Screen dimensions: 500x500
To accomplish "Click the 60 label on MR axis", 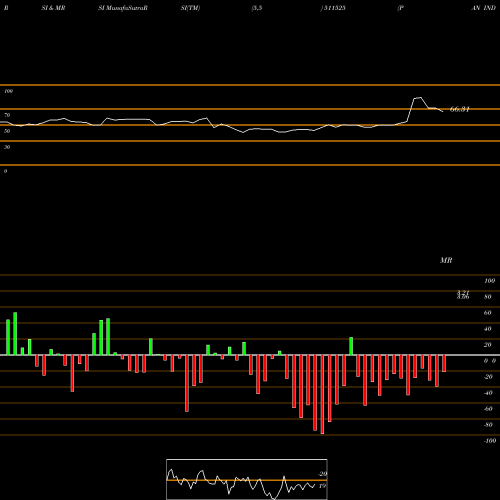I will click(x=487, y=313).
